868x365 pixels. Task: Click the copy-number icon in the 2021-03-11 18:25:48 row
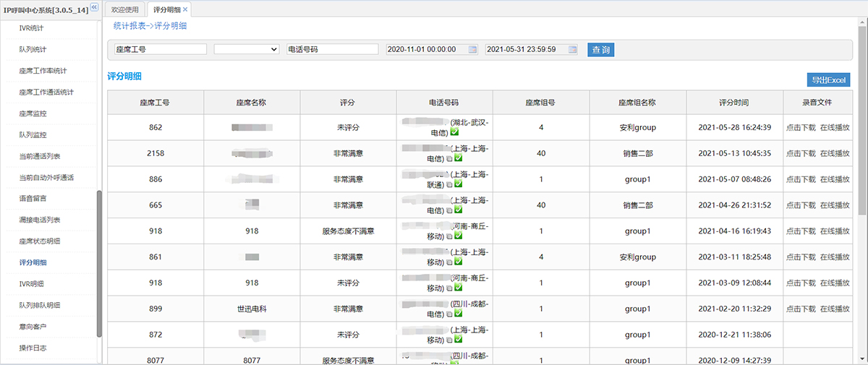pos(449,263)
